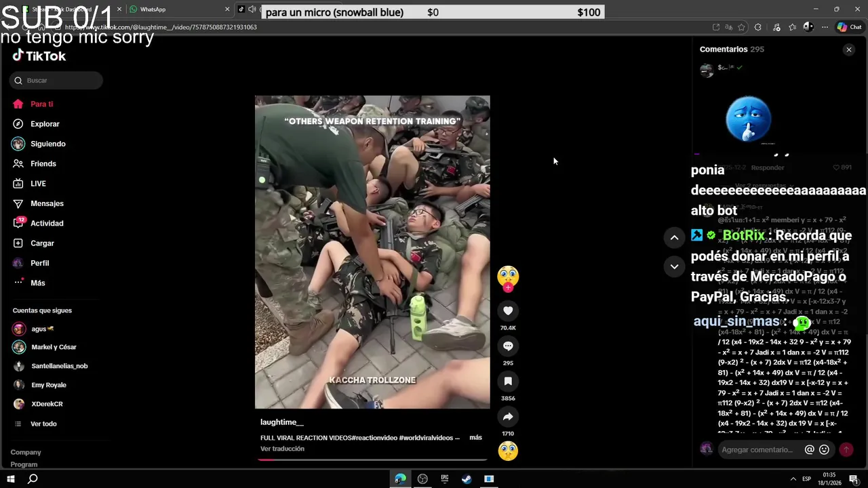Viewport: 868px width, 488px height.
Task: Click the Program footer link
Action: coord(24,464)
